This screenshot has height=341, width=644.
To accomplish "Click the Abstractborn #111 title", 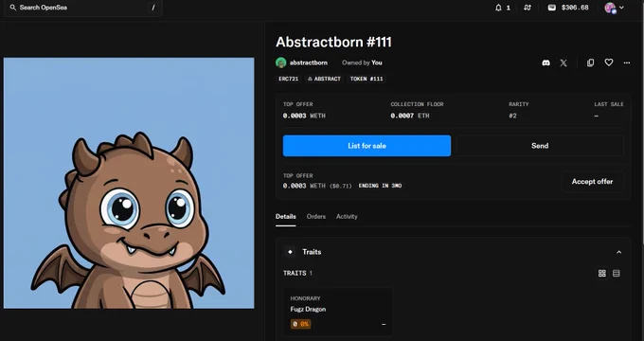I will click(x=333, y=42).
